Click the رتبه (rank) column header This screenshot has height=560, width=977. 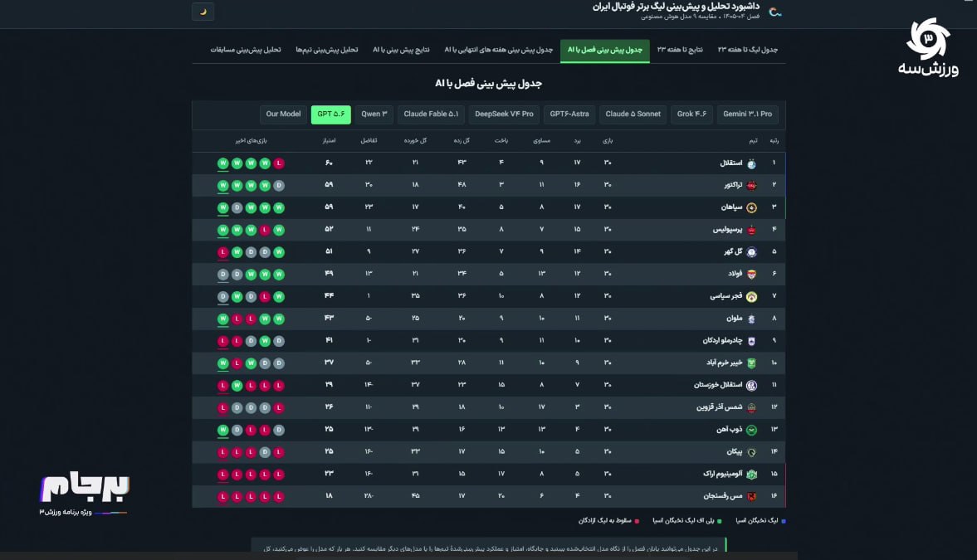(x=774, y=141)
